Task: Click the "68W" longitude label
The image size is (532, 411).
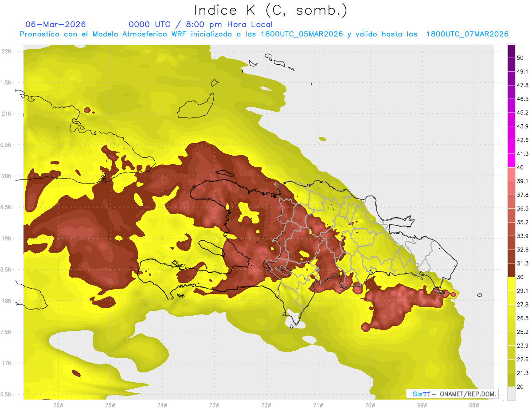Action: [x=474, y=405]
